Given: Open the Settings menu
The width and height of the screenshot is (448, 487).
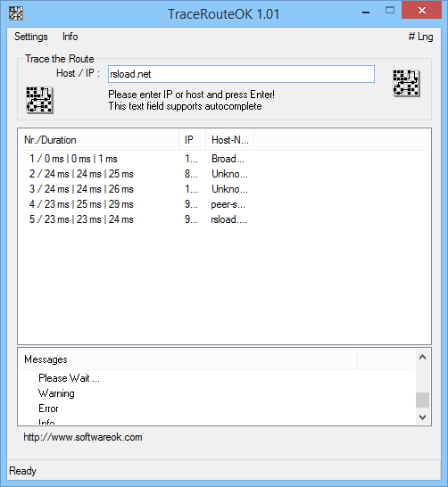Looking at the screenshot, I should pos(31,37).
